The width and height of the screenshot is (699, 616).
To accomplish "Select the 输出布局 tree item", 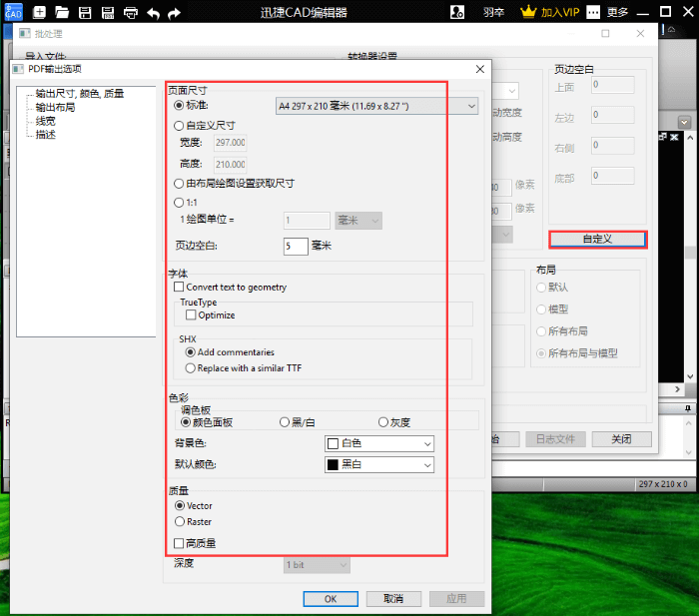I will pos(55,108).
